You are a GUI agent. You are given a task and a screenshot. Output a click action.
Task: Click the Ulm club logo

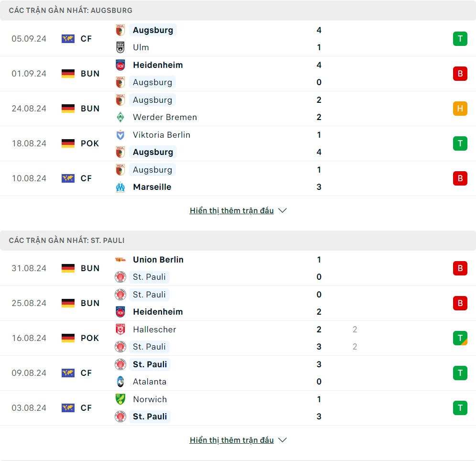tap(120, 47)
